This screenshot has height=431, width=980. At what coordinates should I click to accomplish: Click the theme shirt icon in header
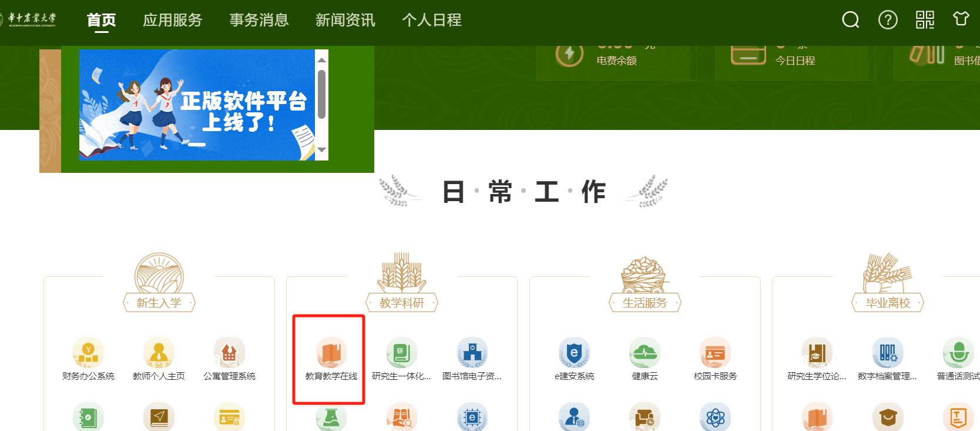pos(961,19)
